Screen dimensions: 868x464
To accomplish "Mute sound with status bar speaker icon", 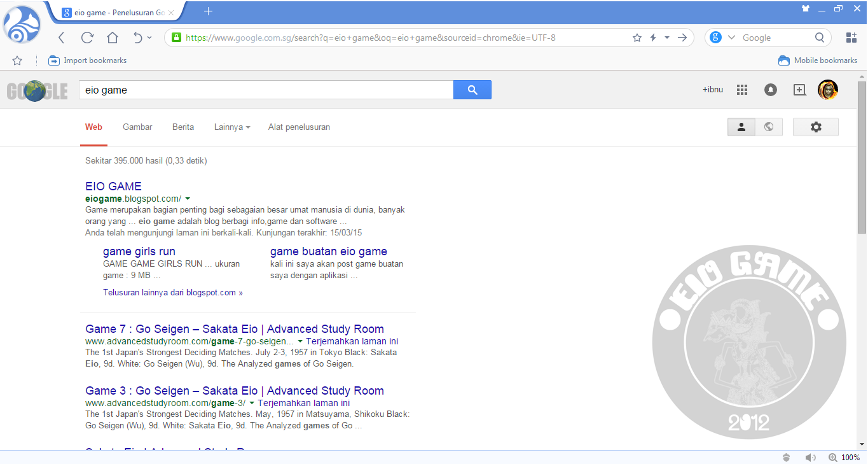I will pos(810,458).
